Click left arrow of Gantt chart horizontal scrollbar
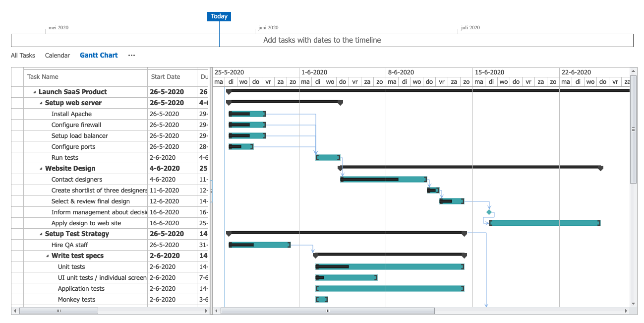Image resolution: width=644 pixels, height=323 pixels. click(216, 311)
